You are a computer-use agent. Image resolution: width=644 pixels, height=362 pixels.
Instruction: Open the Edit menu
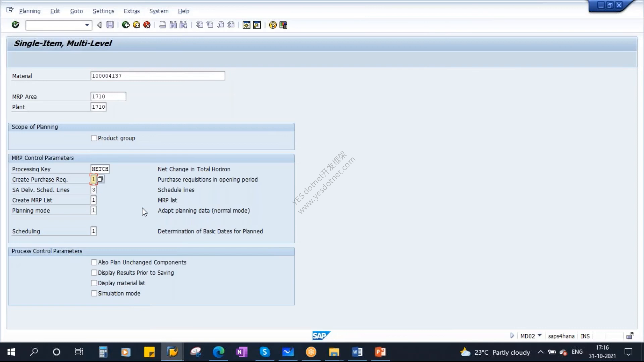[55, 11]
